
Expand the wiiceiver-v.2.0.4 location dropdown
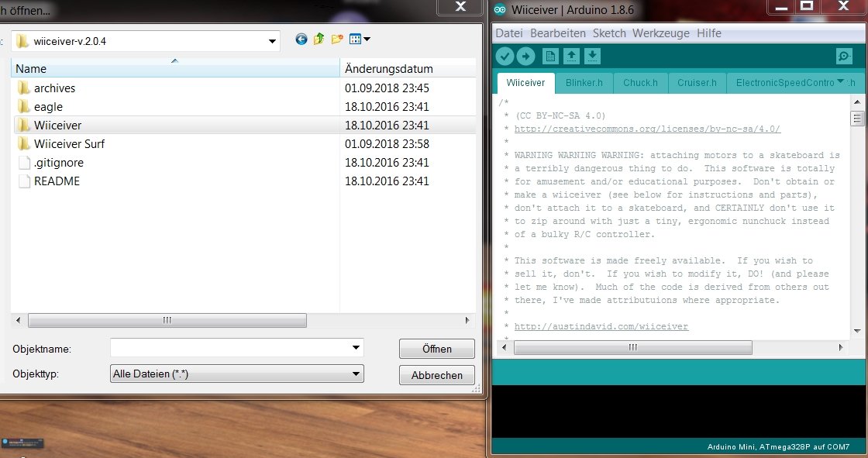coord(272,42)
